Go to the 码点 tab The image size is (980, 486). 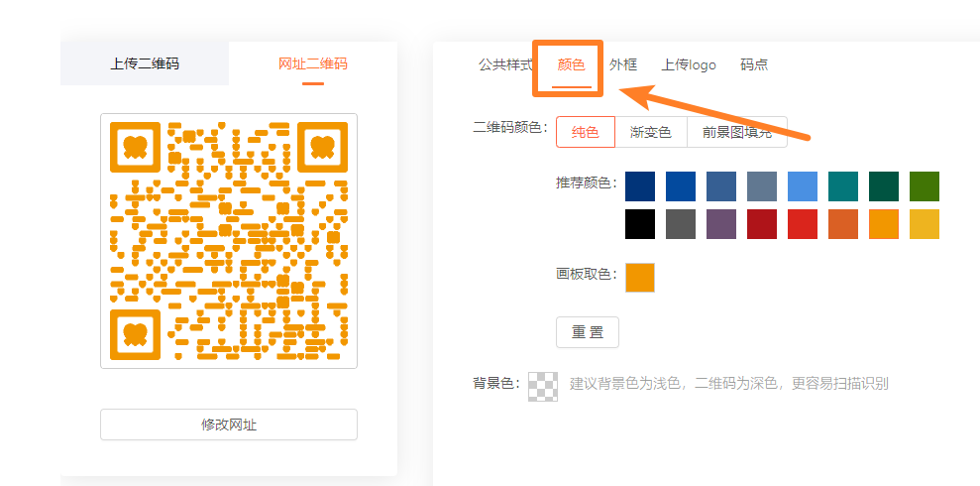[754, 64]
